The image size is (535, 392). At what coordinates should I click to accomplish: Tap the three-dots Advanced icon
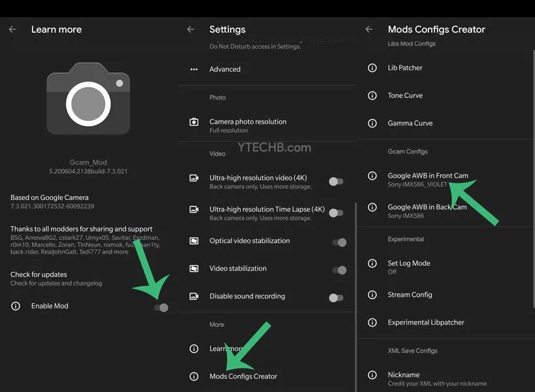click(x=194, y=69)
